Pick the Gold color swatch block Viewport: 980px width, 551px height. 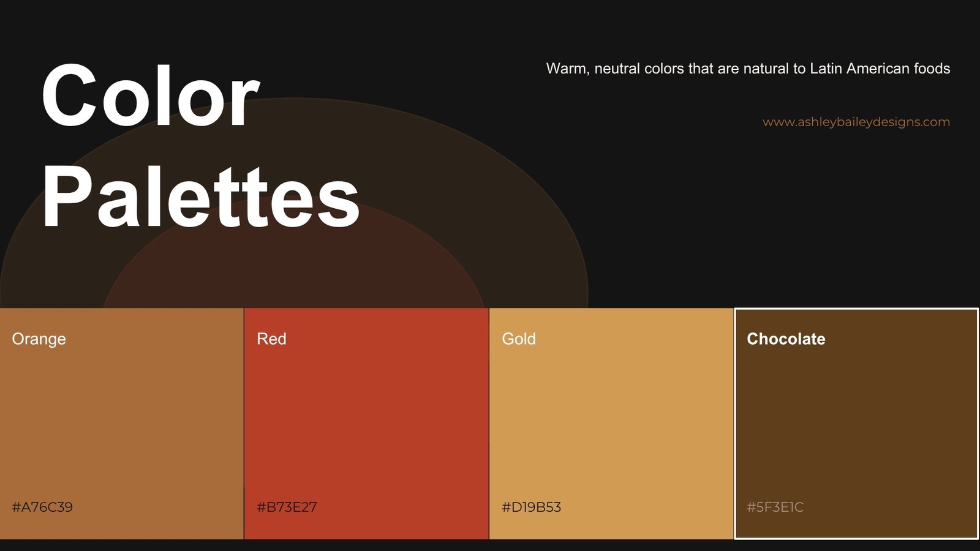pyautogui.click(x=611, y=423)
